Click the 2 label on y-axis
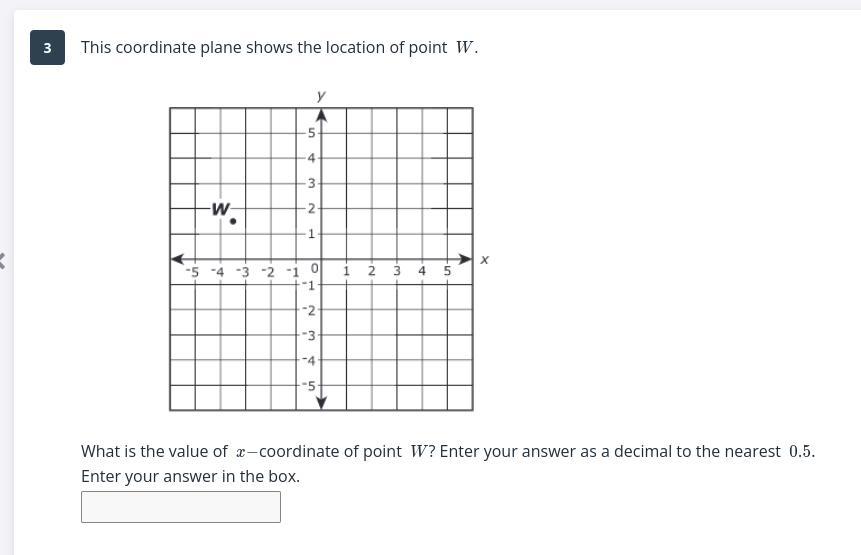This screenshot has width=861, height=555. [311, 208]
